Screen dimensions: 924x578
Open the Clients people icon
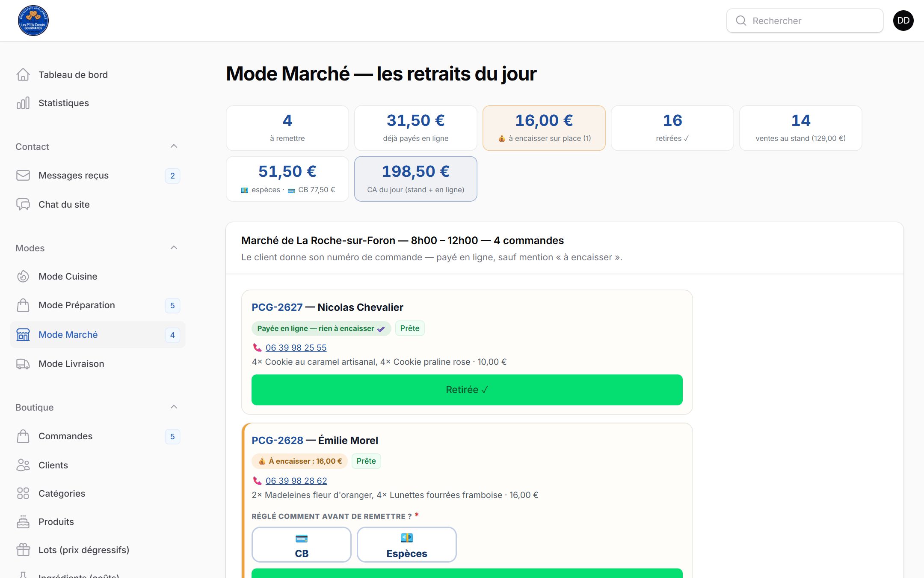coord(23,465)
